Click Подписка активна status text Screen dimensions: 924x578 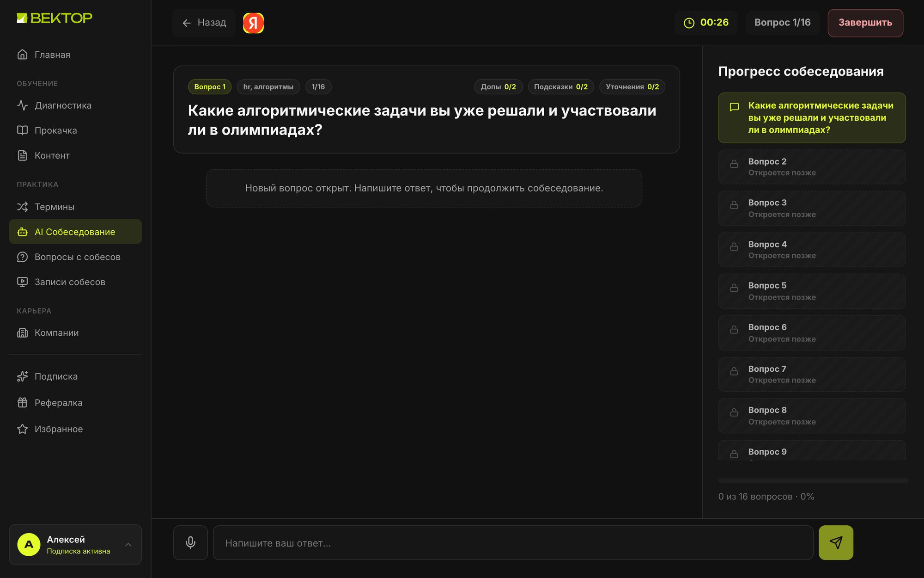[79, 551]
